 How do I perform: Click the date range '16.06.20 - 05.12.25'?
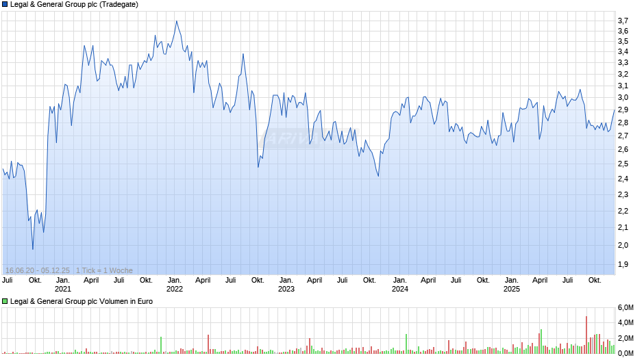coord(38,270)
